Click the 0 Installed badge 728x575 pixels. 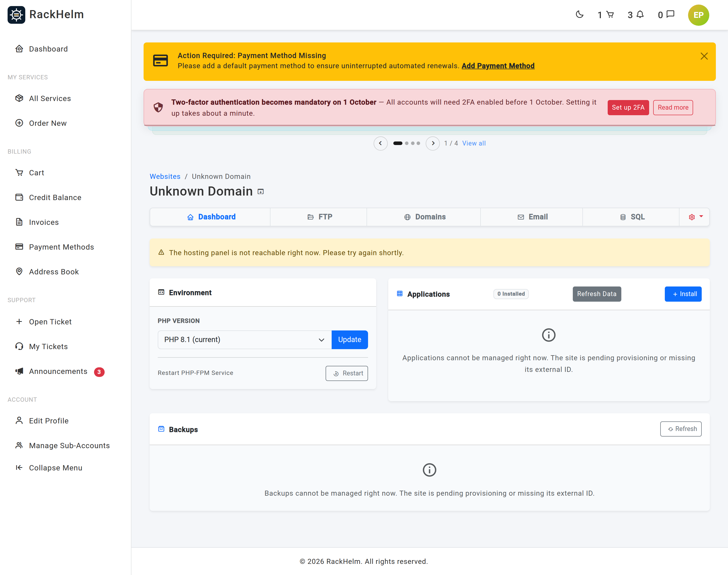coord(511,294)
